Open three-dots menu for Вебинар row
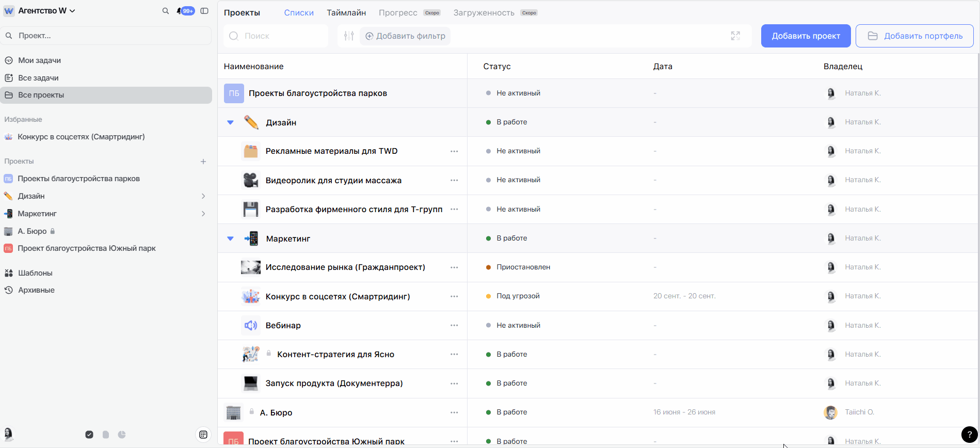 [454, 326]
